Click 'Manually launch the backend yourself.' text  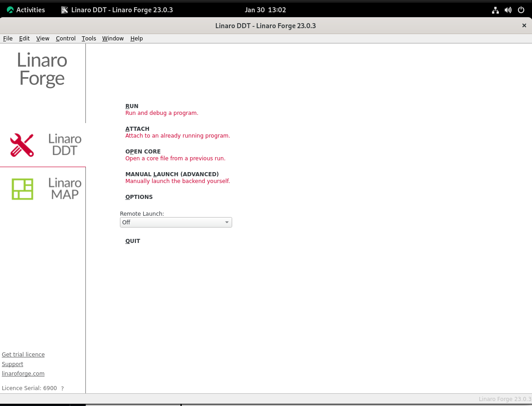[x=178, y=181]
